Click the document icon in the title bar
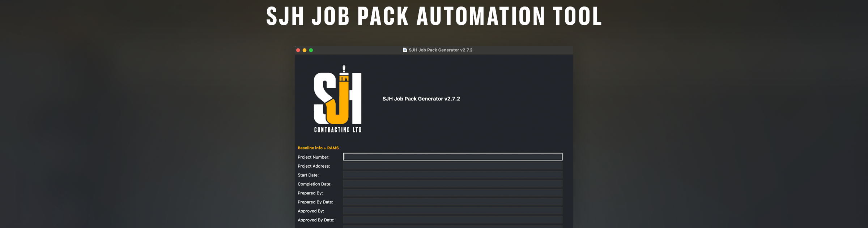Screen dimensions: 868x228 point(405,50)
